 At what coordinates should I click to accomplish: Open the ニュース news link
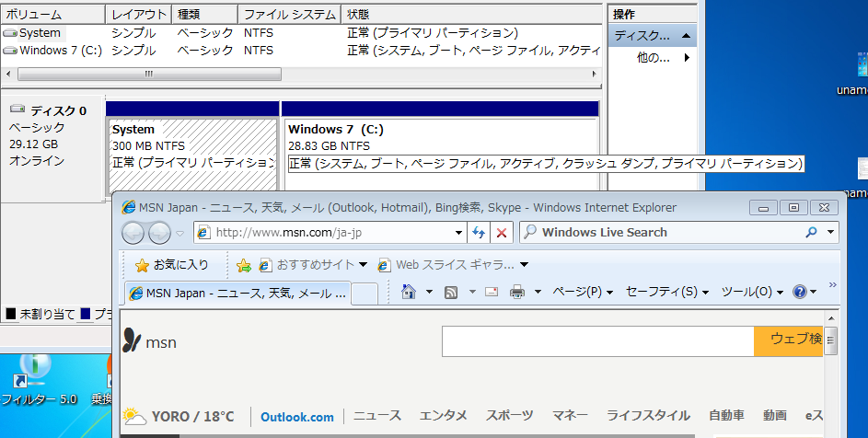coord(377,416)
